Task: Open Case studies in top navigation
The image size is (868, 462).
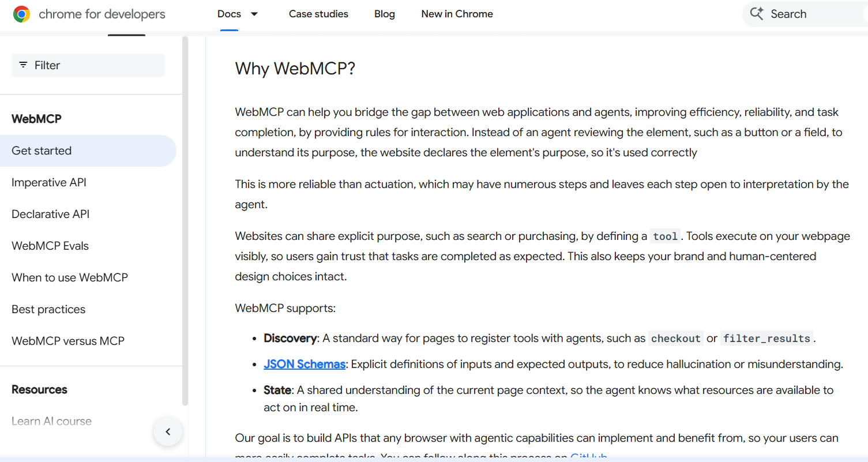Action: pos(318,14)
